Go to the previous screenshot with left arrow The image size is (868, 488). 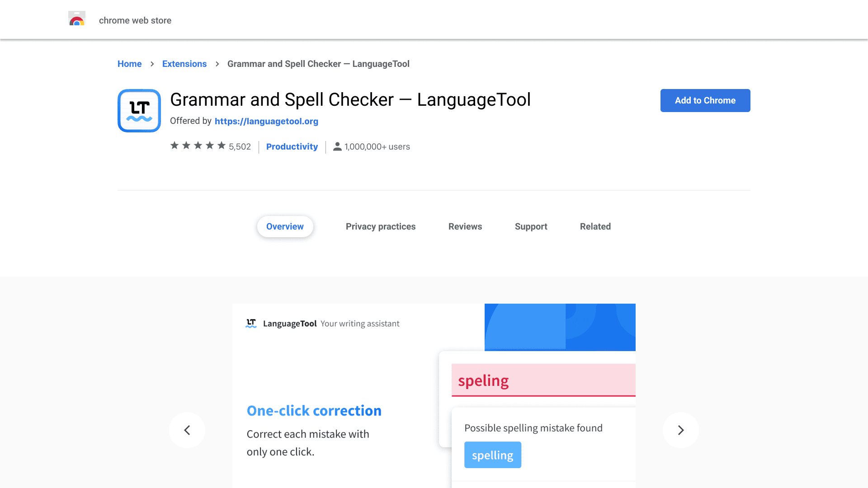[x=187, y=430]
